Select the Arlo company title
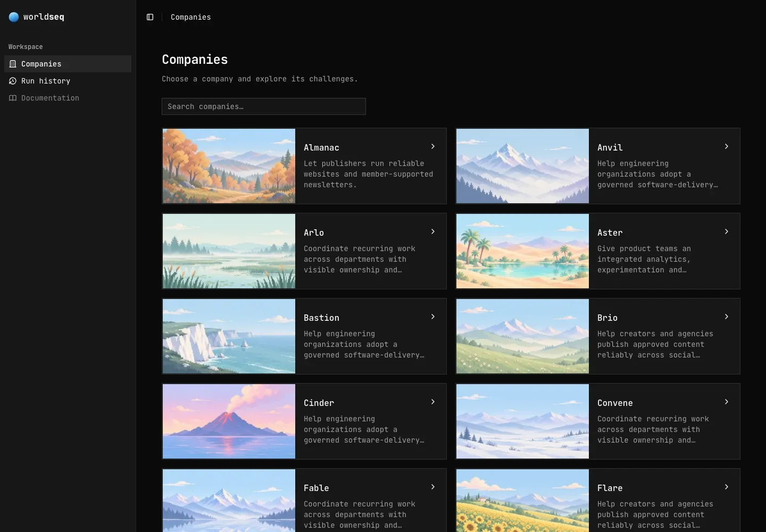 pyautogui.click(x=314, y=232)
